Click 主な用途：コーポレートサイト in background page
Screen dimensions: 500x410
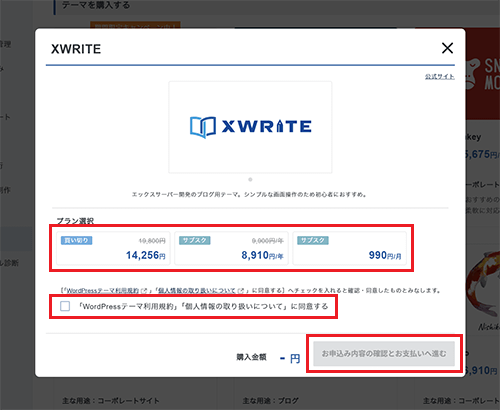tap(111, 400)
